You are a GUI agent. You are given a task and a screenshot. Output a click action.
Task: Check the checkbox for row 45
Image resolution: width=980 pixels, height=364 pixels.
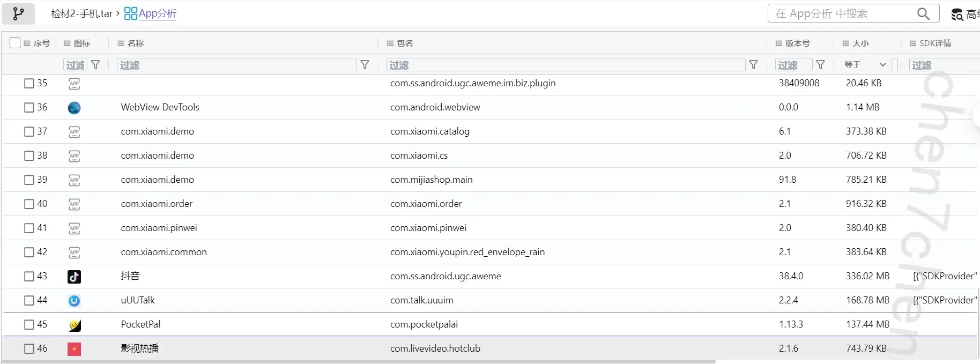point(29,325)
